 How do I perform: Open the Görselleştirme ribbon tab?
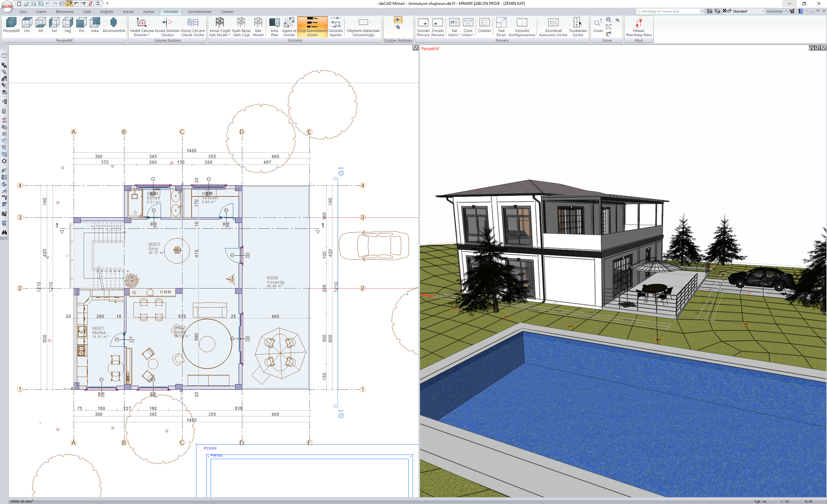[199, 12]
